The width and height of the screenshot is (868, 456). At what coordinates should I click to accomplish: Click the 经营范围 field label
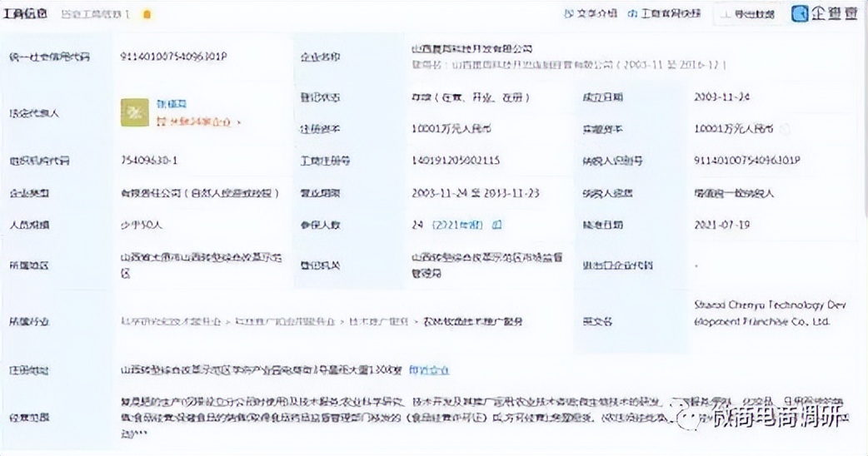29,418
